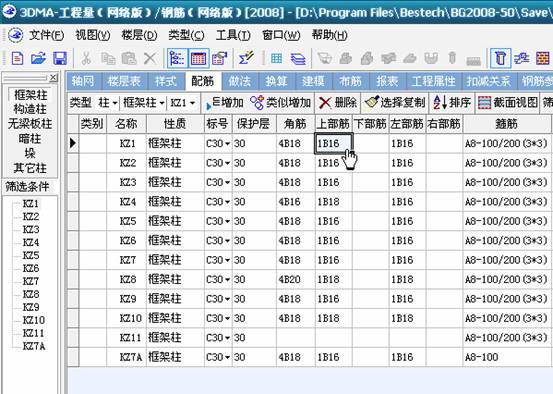This screenshot has height=394, width=553.
Task: Click the blue grid icon
Action: (276, 59)
